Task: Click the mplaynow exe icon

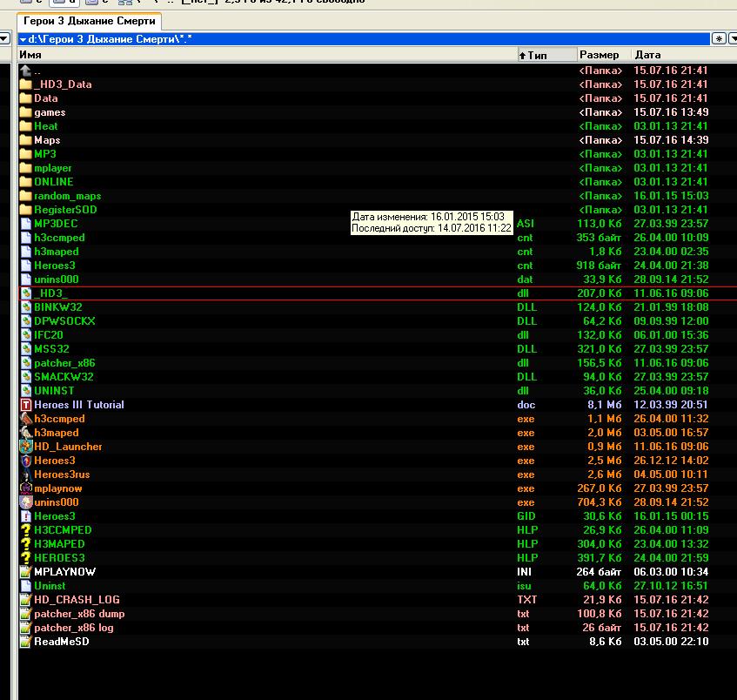Action: 26,488
